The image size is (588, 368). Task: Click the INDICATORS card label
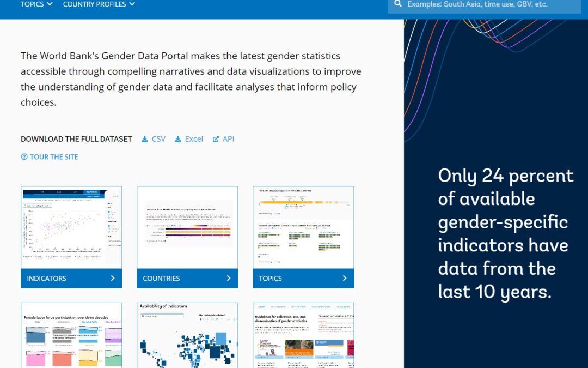click(46, 278)
